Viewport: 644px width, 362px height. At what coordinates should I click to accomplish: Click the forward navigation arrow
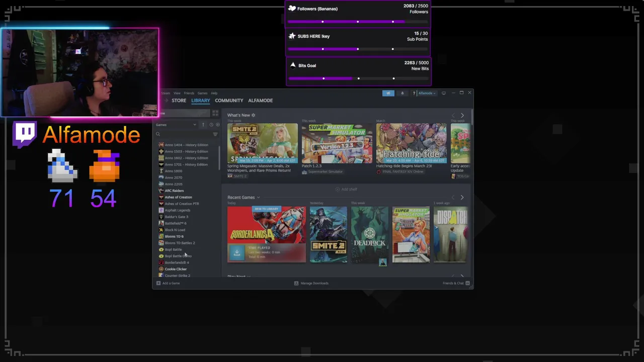(x=166, y=101)
